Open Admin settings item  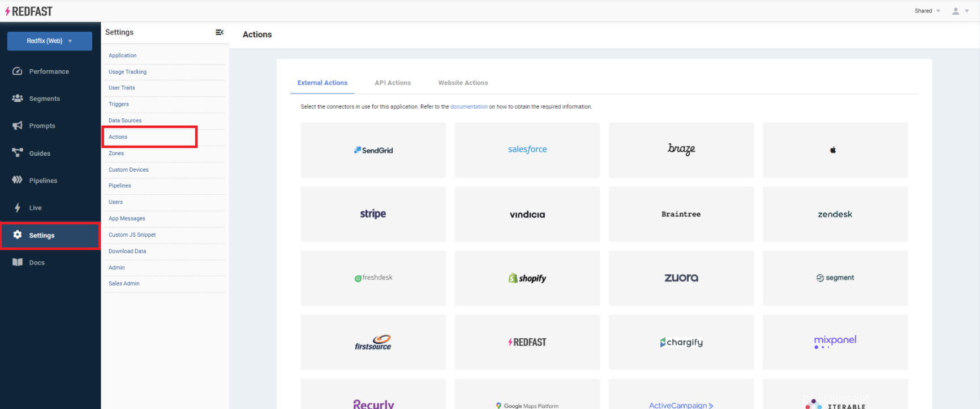coord(117,268)
